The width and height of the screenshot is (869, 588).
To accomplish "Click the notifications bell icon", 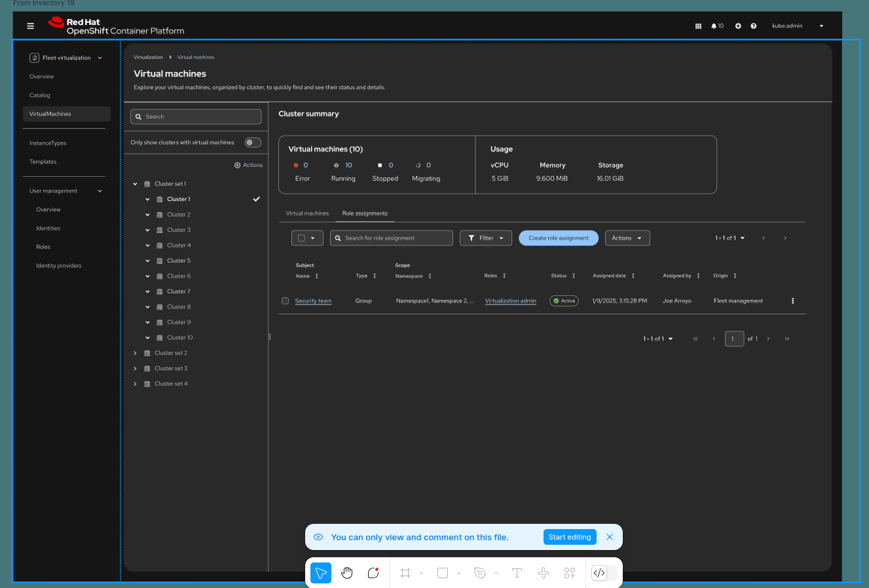I will (x=714, y=26).
